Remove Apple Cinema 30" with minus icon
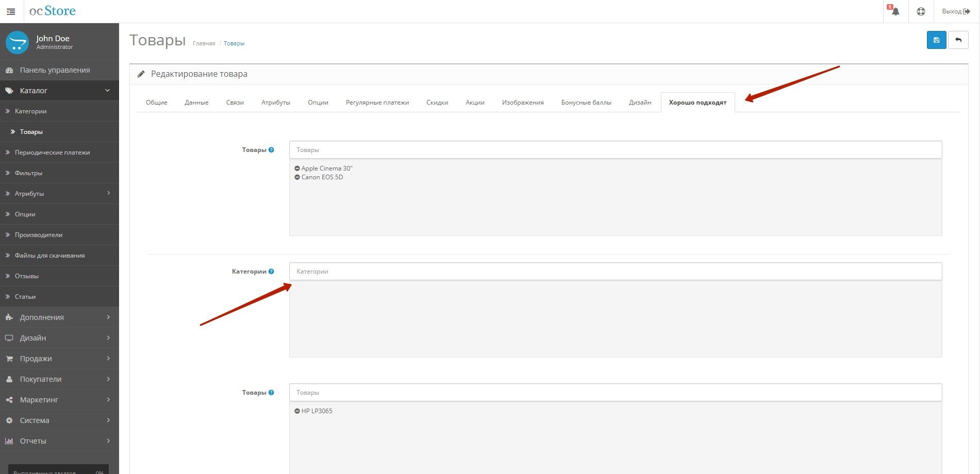 [297, 168]
